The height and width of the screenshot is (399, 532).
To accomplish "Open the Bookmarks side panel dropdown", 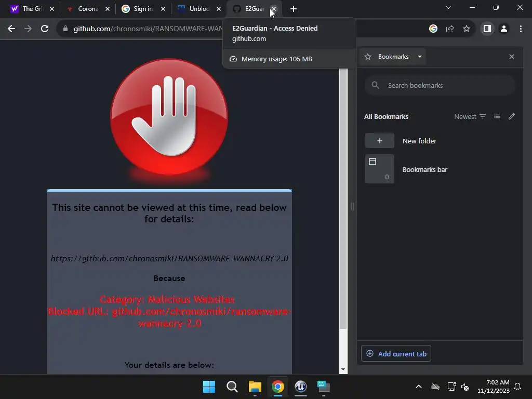I will (x=420, y=57).
